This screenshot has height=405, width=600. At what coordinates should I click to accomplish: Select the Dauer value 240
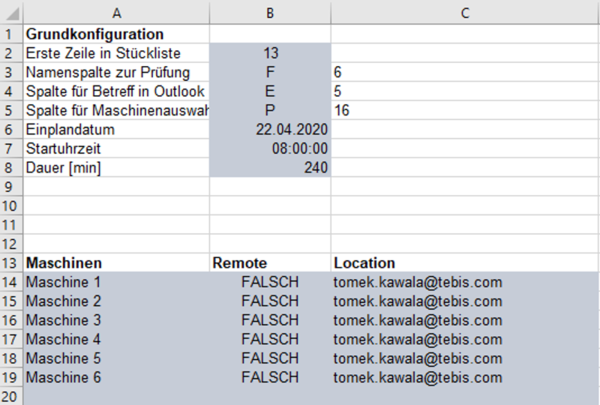coord(315,168)
